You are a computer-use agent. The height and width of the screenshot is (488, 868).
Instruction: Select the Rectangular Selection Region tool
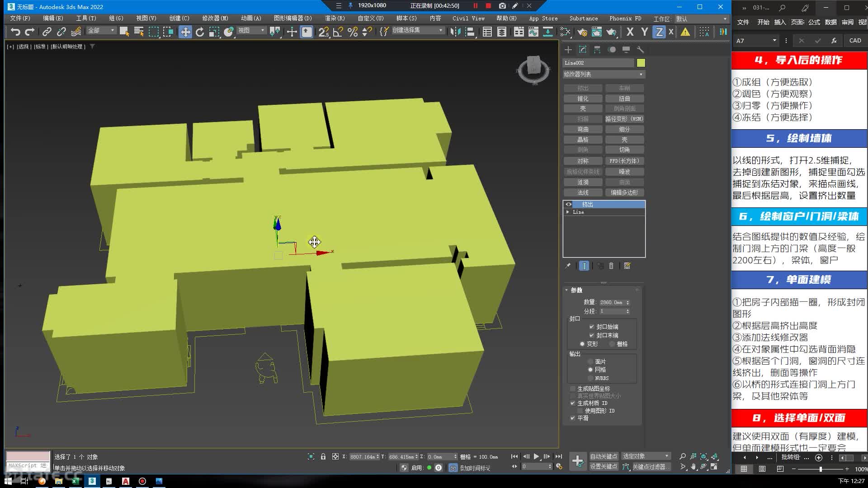pos(154,32)
